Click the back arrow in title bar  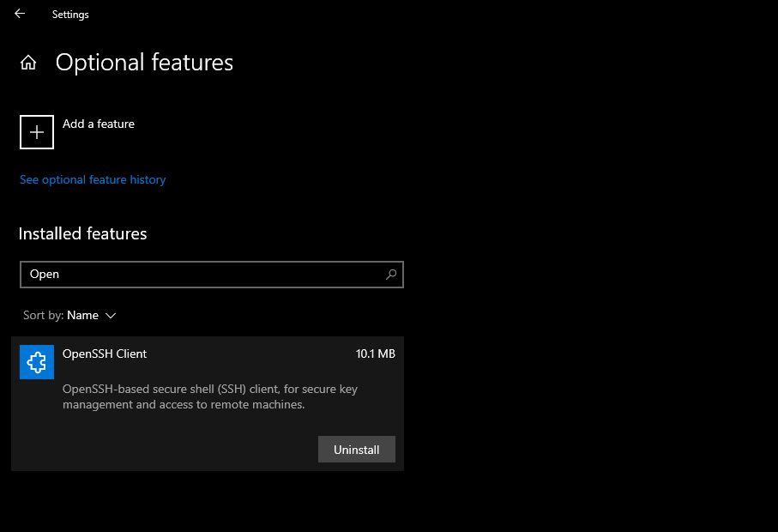20,14
